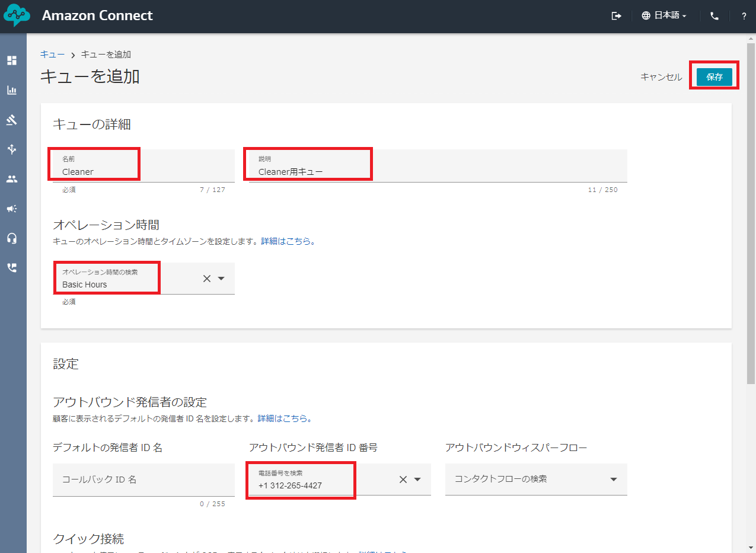Click the 保存 button

pos(714,77)
